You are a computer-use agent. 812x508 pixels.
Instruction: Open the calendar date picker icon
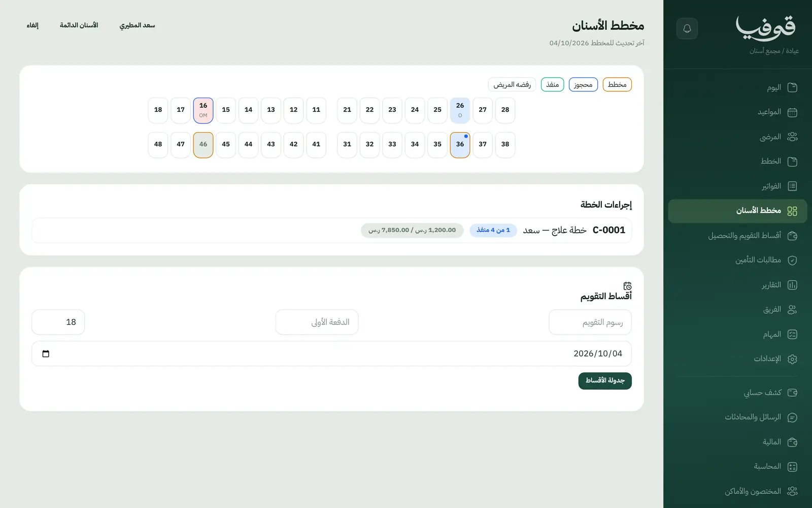(46, 354)
